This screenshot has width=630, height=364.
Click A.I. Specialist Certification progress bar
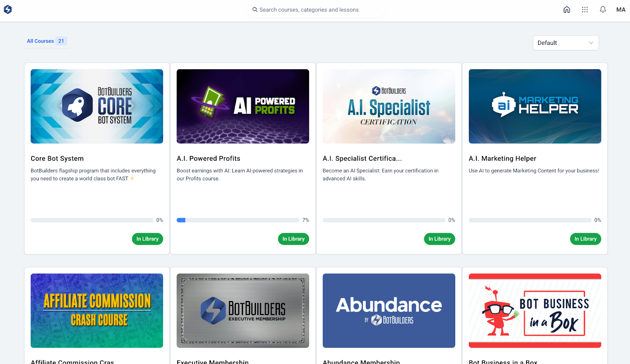tap(384, 220)
